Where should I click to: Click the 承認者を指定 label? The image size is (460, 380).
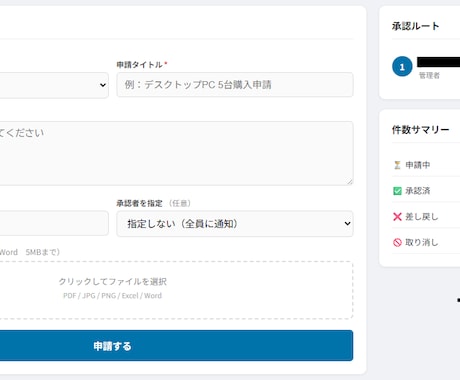click(x=140, y=203)
